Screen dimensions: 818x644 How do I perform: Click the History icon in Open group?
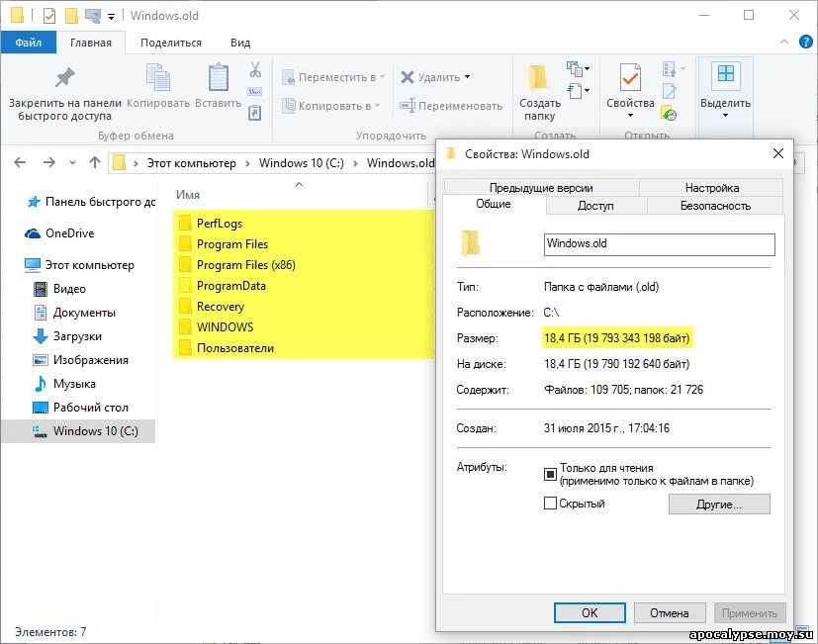(669, 113)
